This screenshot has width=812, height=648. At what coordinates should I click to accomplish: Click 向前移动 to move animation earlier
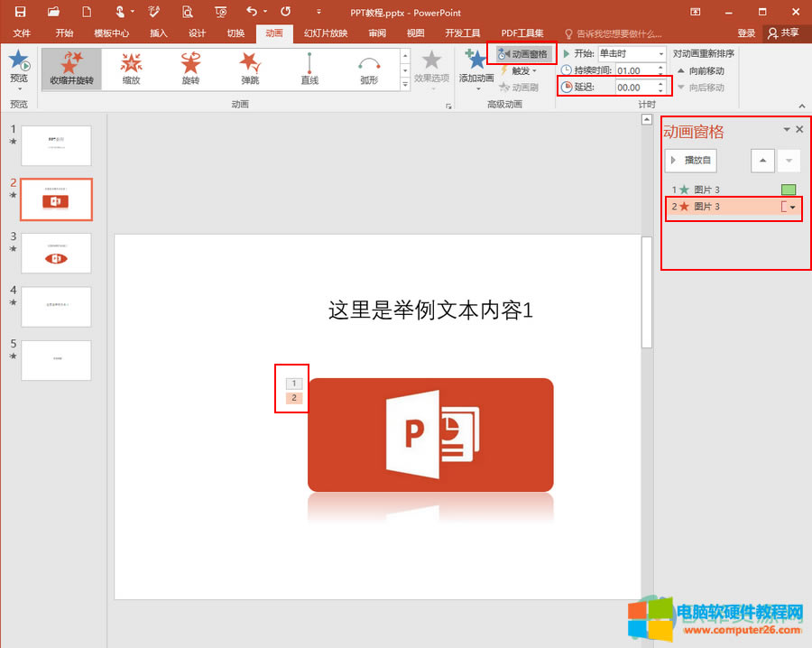point(705,70)
